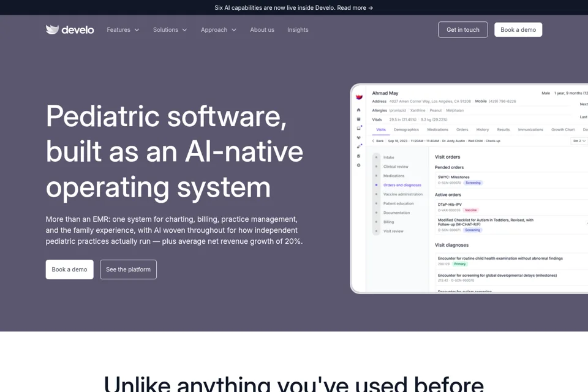Click the Screening tag under SWYC: Milestones

[x=473, y=183]
